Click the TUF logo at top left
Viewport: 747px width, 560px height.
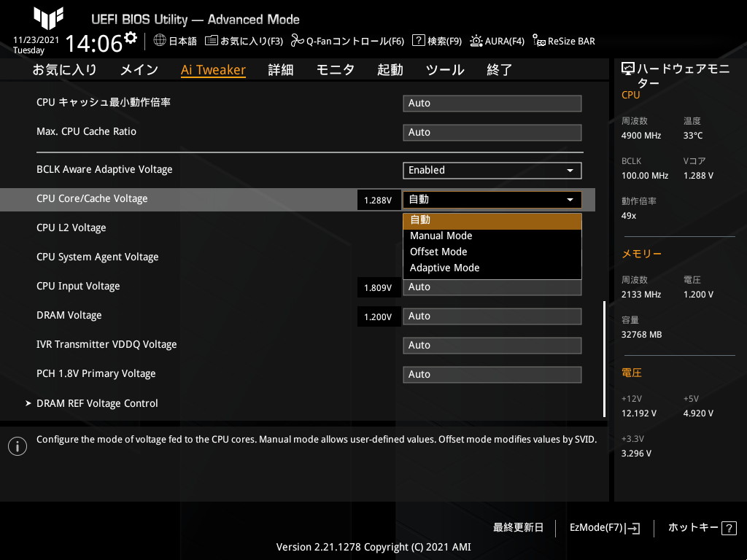point(49,18)
